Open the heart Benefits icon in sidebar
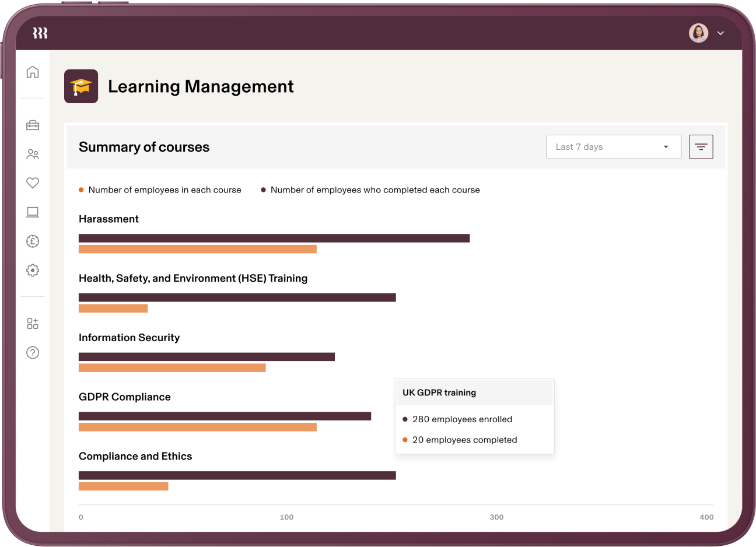 (x=33, y=183)
